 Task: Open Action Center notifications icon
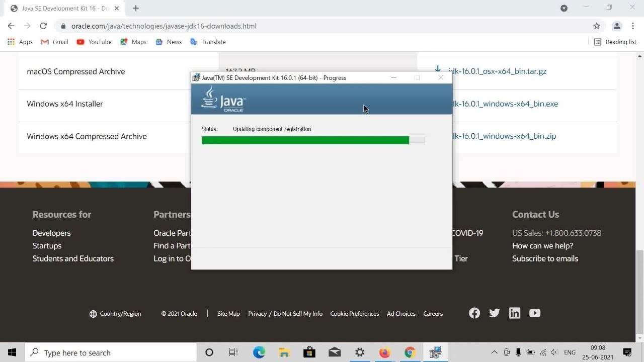click(x=627, y=352)
